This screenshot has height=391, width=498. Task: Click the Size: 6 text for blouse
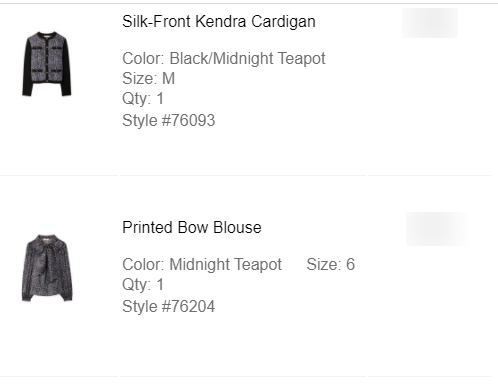(x=331, y=264)
